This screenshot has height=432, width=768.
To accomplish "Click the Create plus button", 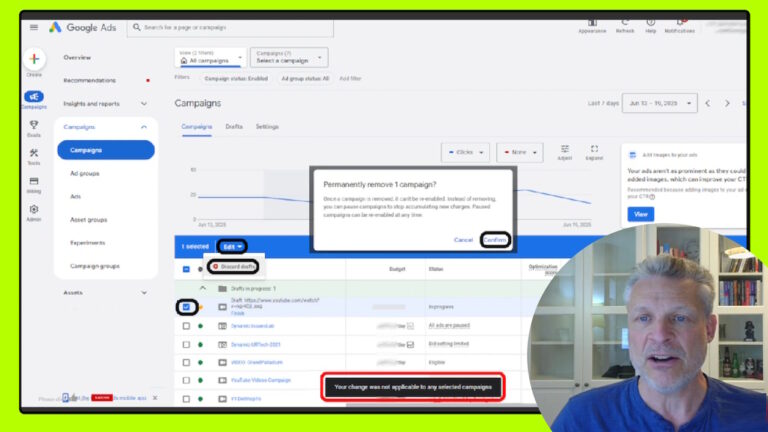I will point(34,59).
